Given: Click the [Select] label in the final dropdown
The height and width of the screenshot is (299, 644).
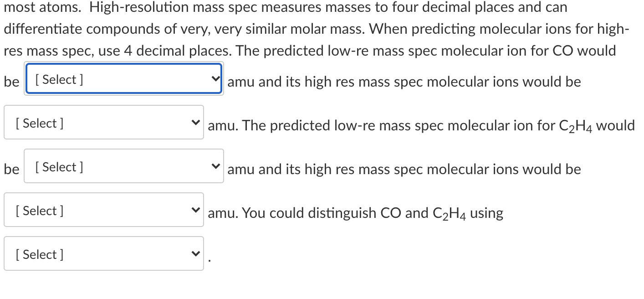Looking at the screenshot, I should [39, 254].
